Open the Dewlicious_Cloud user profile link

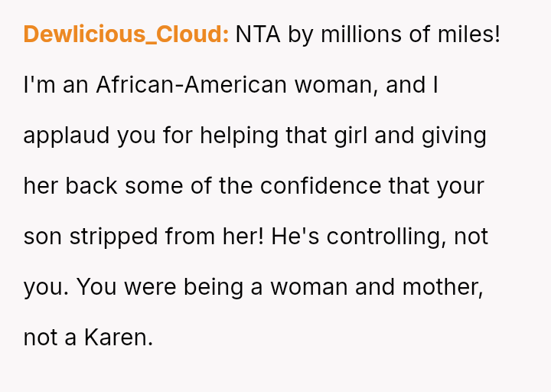click(x=126, y=34)
